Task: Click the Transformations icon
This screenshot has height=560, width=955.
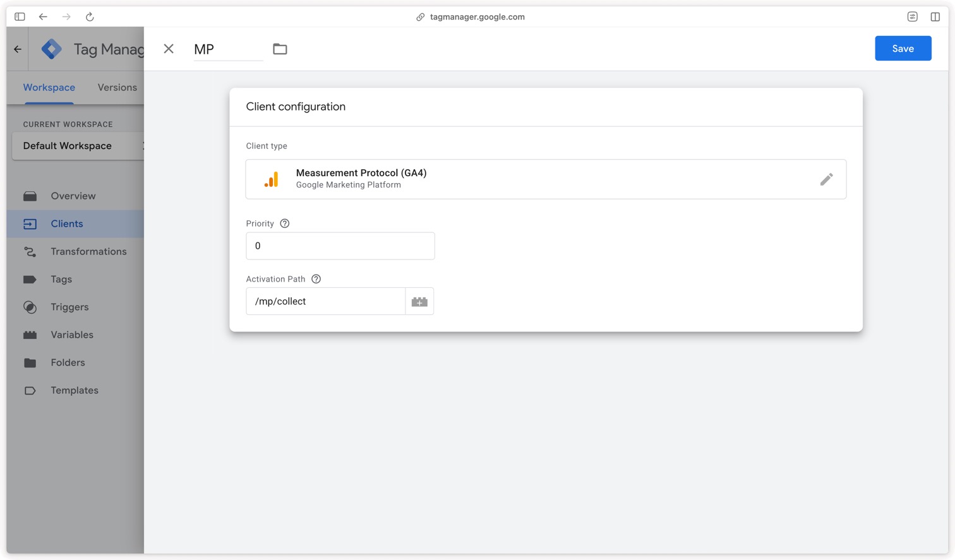Action: [30, 251]
